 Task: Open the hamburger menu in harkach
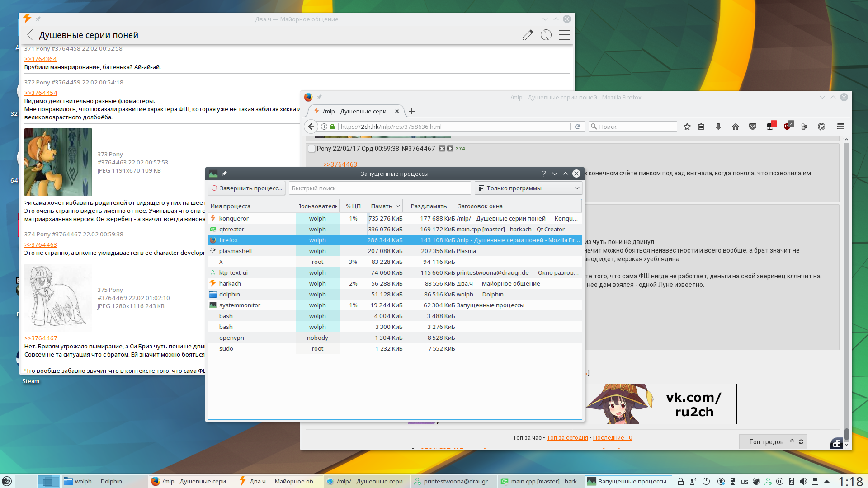(564, 35)
